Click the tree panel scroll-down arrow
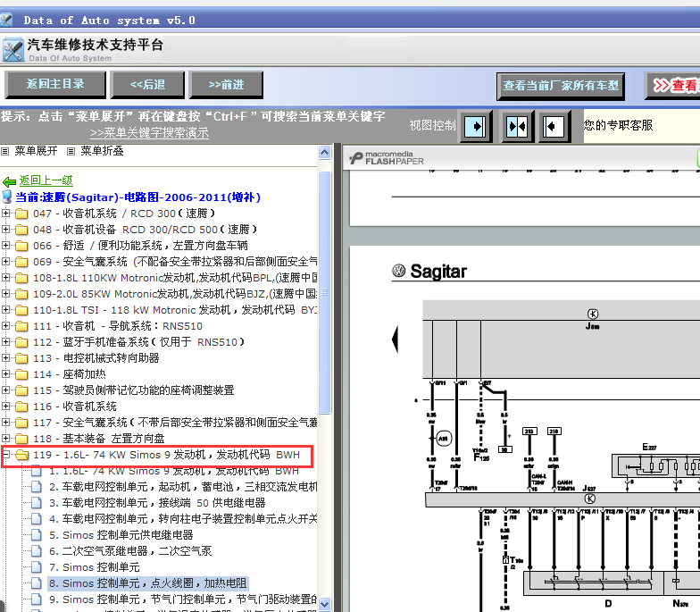The image size is (700, 612). pyautogui.click(x=324, y=605)
